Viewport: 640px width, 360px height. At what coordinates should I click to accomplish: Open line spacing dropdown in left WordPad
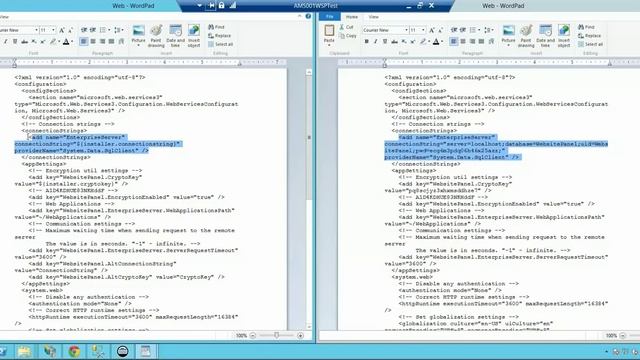[123, 30]
